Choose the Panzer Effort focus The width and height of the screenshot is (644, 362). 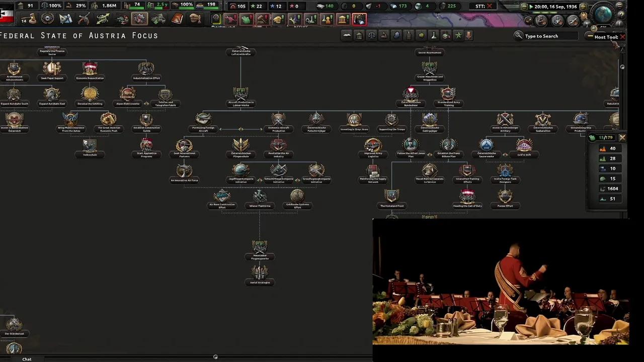pos(505,198)
